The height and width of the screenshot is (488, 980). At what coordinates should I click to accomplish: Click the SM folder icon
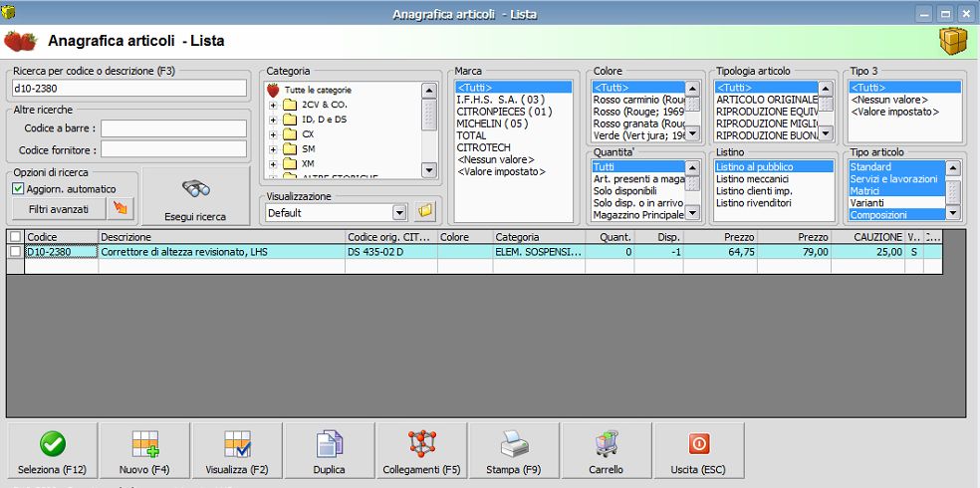click(290, 149)
